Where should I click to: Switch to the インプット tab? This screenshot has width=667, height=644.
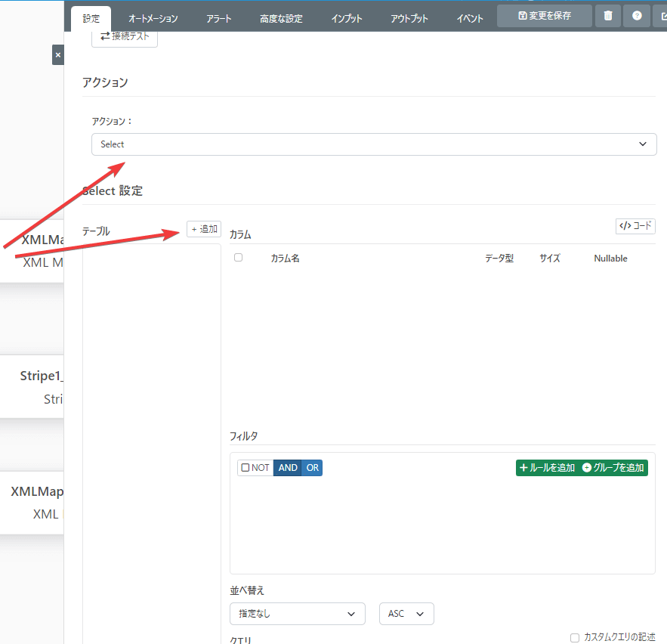(347, 19)
